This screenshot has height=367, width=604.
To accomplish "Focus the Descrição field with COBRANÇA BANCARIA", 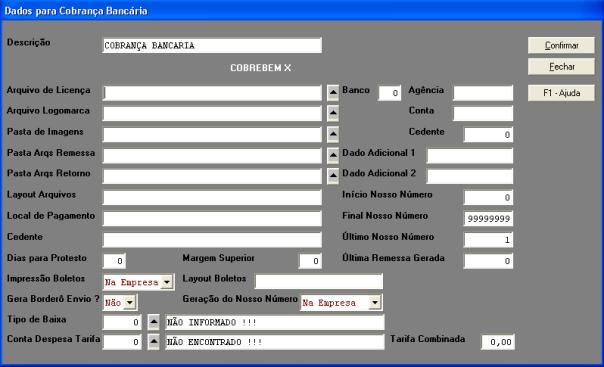I will point(212,45).
